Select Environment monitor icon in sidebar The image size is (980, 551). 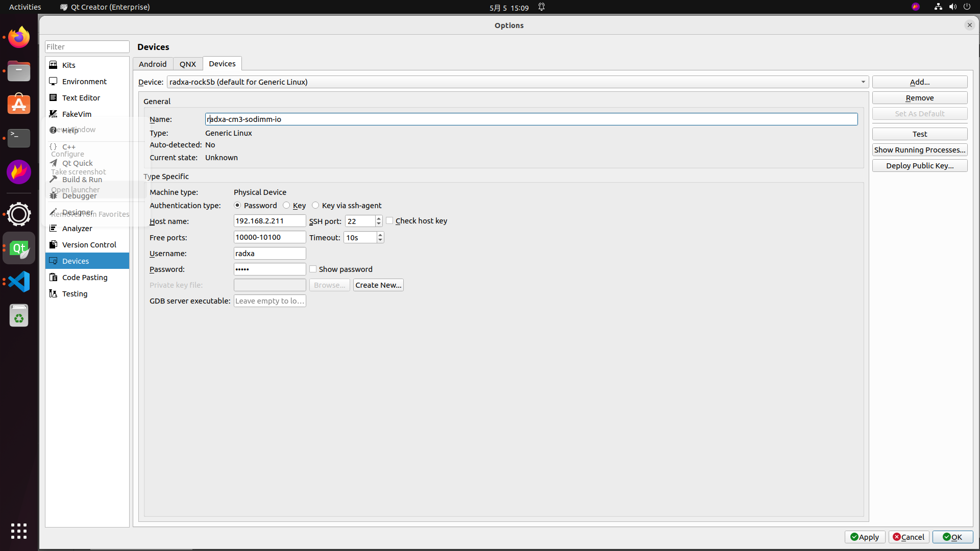tap(53, 81)
